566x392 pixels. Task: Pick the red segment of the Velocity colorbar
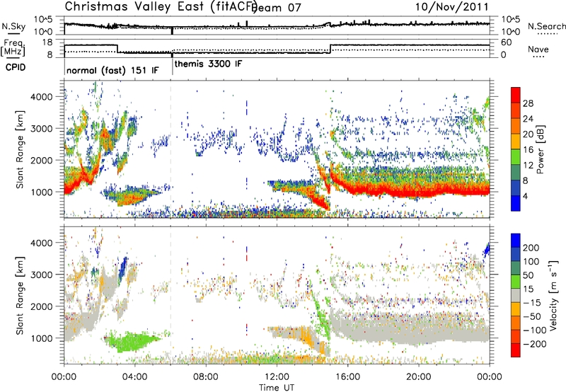516,350
